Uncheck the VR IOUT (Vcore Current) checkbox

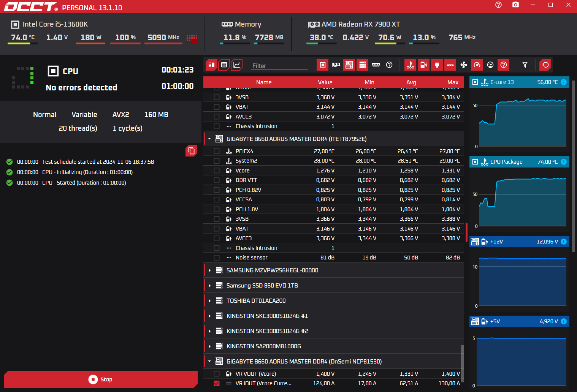coord(217,384)
